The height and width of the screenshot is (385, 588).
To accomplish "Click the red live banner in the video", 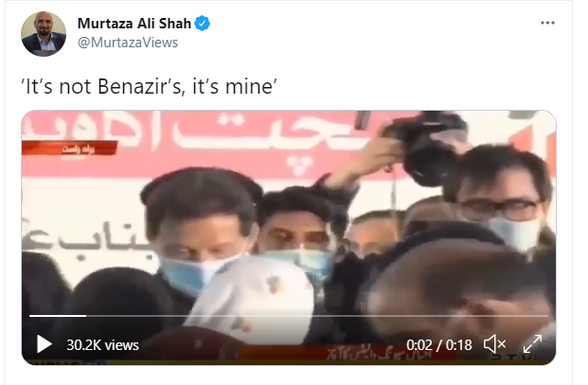I will (x=70, y=149).
